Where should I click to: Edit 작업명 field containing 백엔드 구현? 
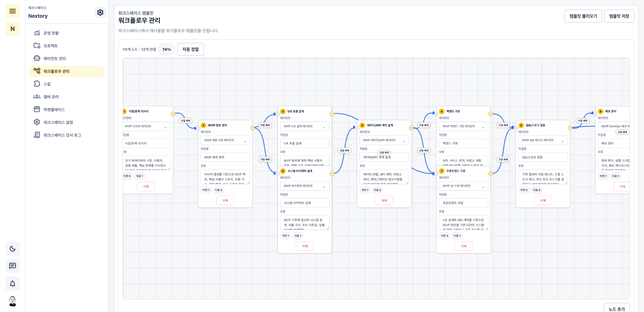click(464, 143)
